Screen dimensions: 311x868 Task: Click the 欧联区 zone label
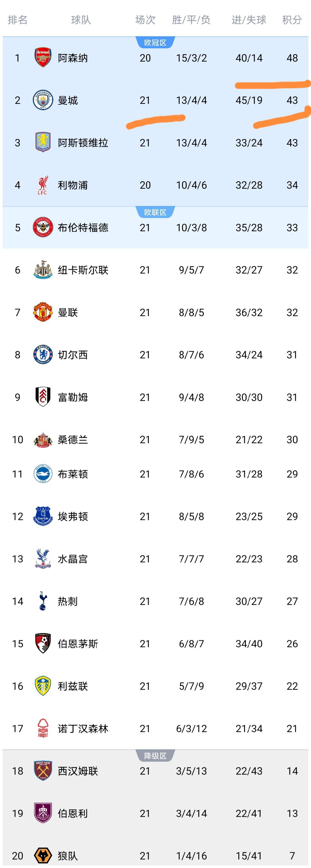[x=155, y=212]
